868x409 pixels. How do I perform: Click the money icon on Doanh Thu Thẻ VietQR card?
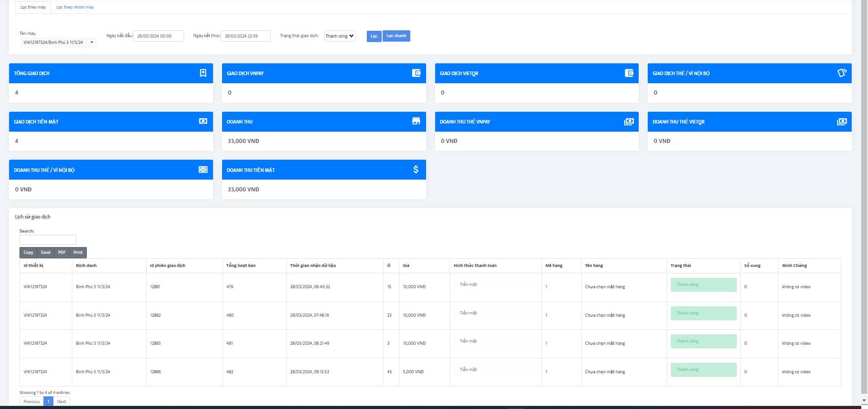tap(841, 121)
